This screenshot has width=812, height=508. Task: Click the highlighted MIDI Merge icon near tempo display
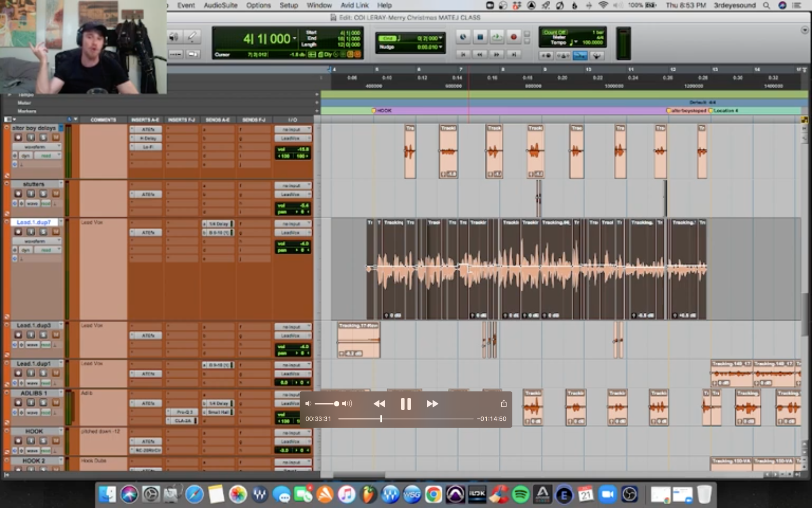(580, 56)
